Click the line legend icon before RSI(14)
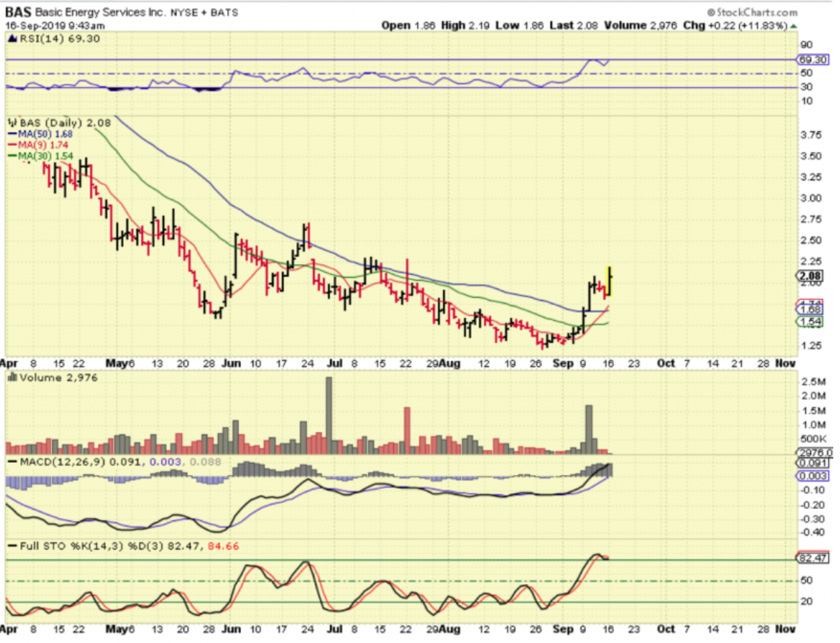Screen dimensions: 840x643 13,39
